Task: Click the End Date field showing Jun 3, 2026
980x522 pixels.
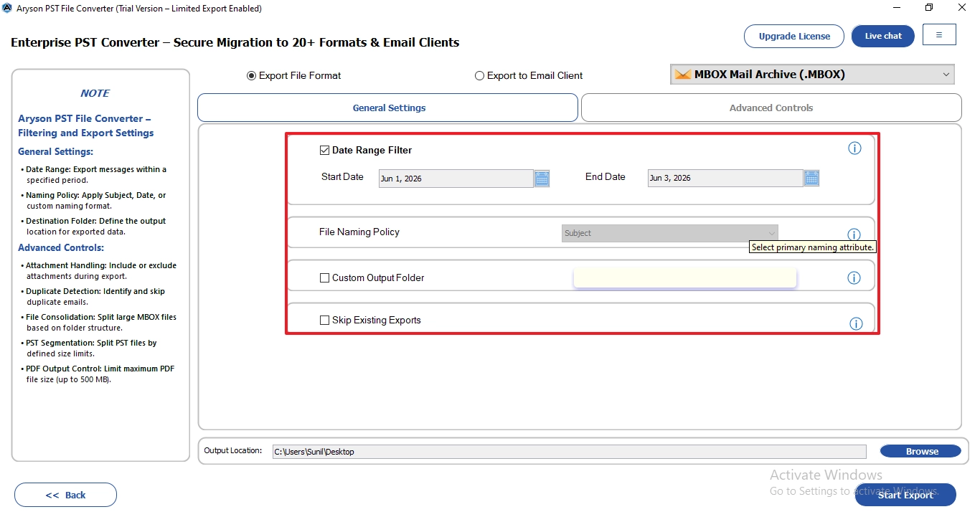Action: (x=725, y=179)
